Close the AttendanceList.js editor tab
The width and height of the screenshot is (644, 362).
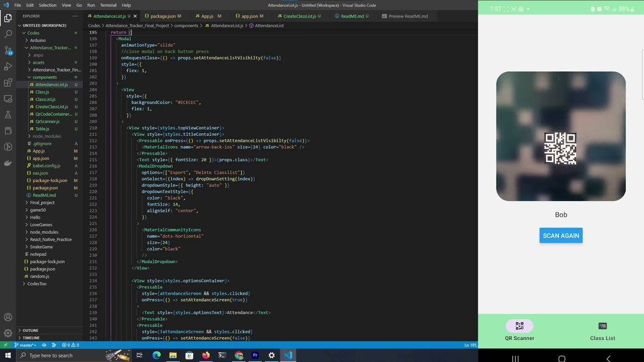(135, 16)
